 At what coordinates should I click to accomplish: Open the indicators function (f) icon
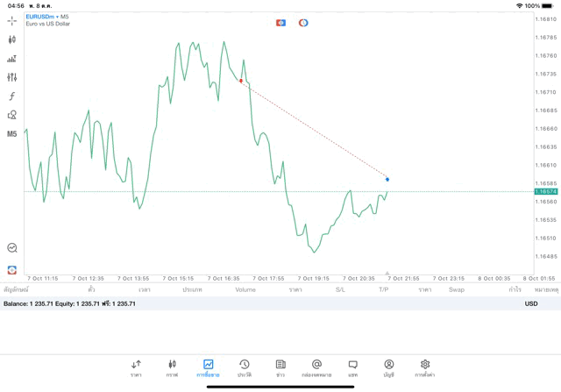pos(11,96)
